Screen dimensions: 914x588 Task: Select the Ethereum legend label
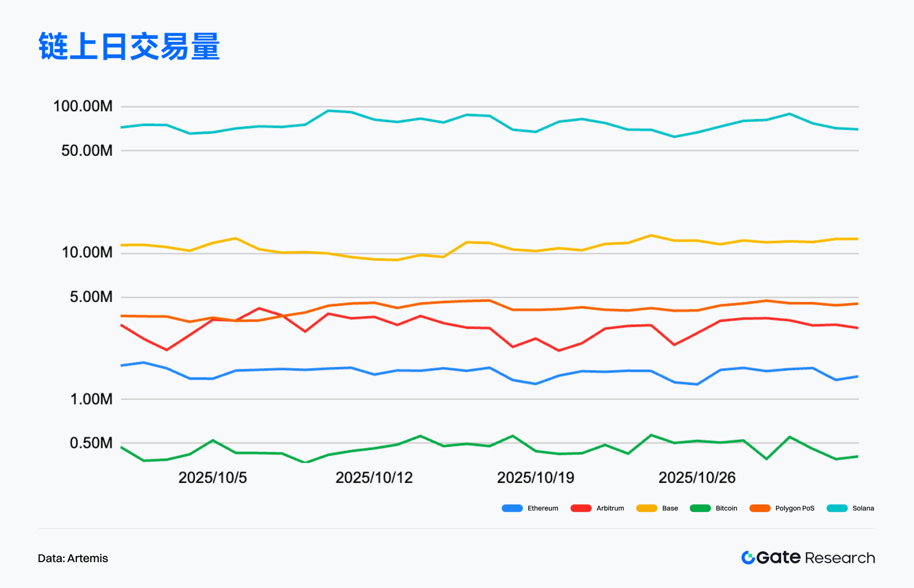point(542,508)
